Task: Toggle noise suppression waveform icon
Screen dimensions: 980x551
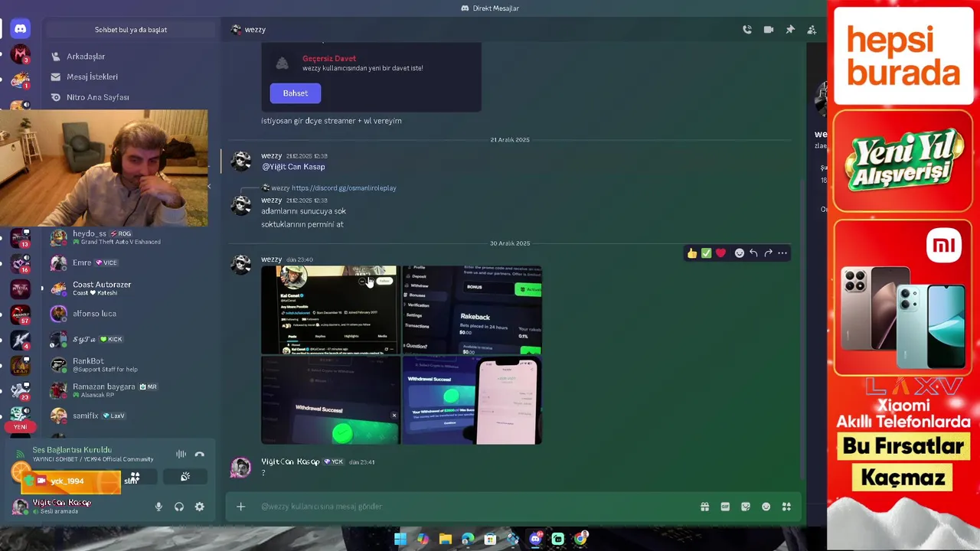Action: pyautogui.click(x=181, y=455)
